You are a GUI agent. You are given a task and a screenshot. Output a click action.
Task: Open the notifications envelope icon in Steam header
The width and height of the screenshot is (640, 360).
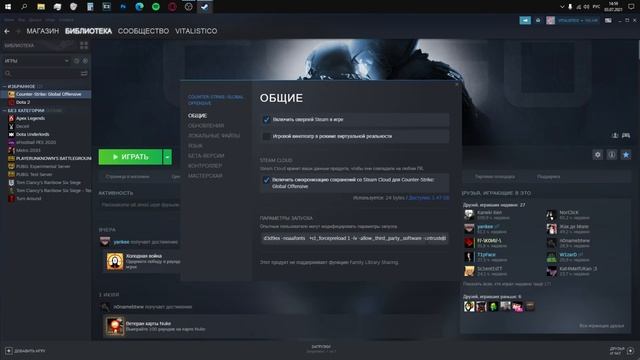coord(538,20)
